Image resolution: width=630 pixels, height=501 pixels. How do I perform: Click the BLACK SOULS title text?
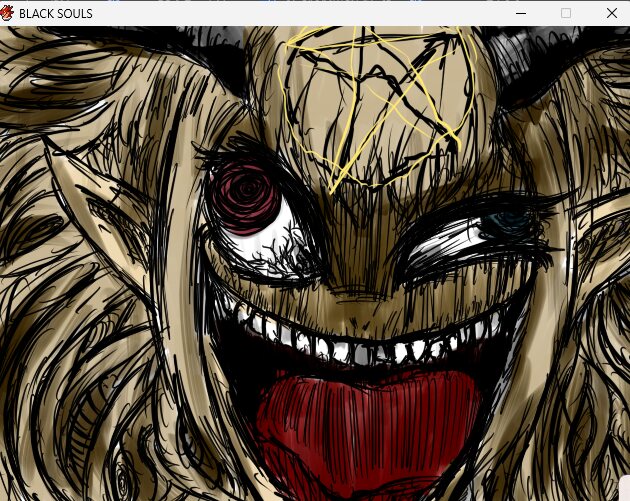coord(56,14)
